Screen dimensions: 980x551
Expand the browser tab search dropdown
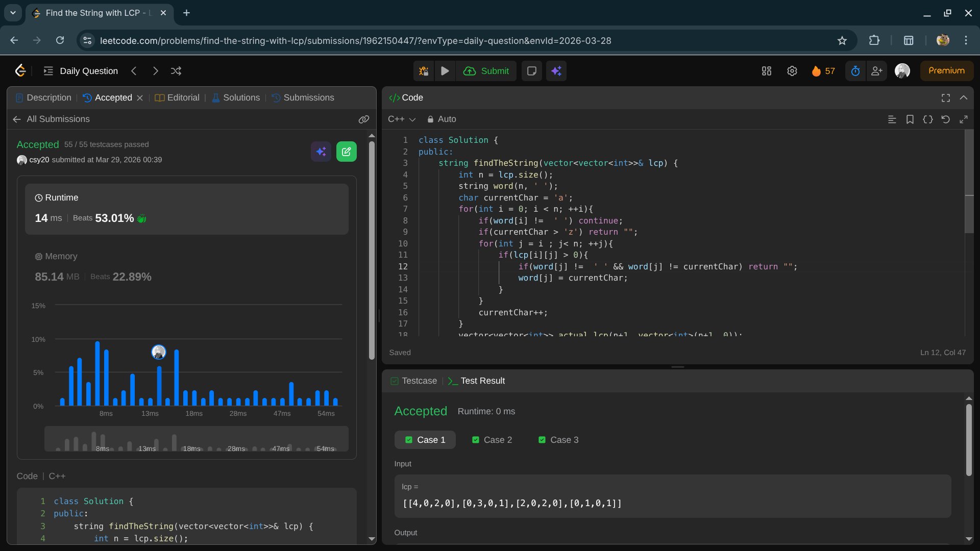pos(13,13)
